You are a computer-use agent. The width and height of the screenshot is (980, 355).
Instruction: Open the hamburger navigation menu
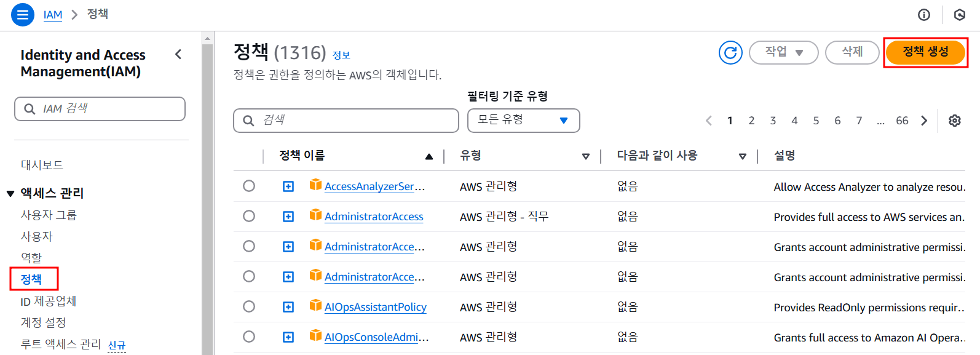coord(23,15)
